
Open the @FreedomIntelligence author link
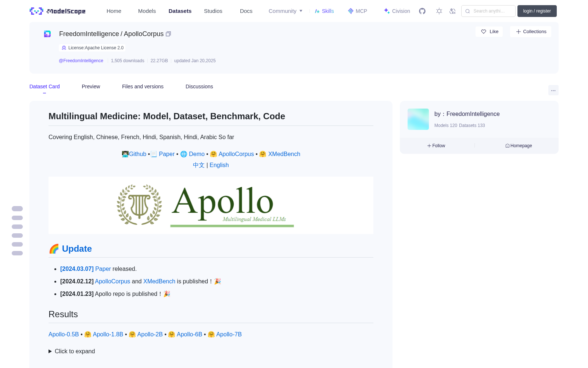coord(81,61)
